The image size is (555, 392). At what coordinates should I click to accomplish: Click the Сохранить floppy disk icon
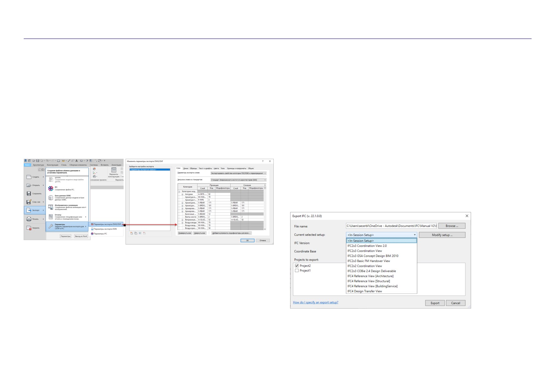click(29, 194)
